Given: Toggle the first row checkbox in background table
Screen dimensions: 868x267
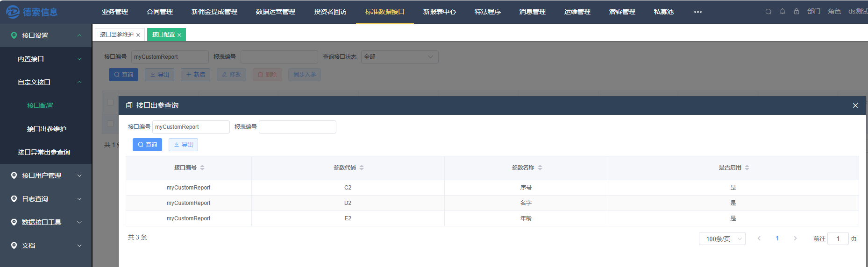Looking at the screenshot, I should [110, 124].
